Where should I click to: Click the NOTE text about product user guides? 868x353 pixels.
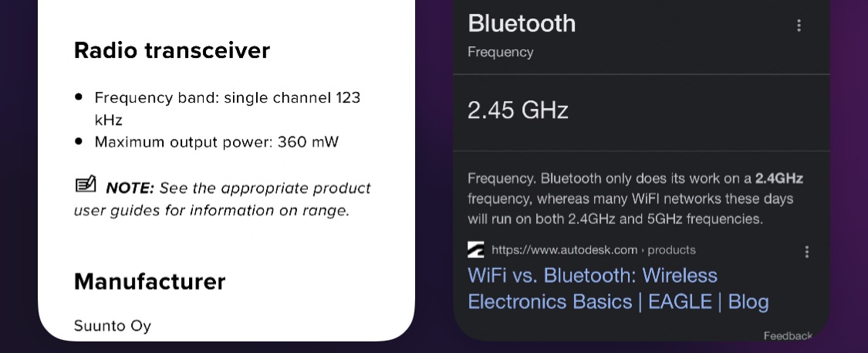tap(222, 199)
